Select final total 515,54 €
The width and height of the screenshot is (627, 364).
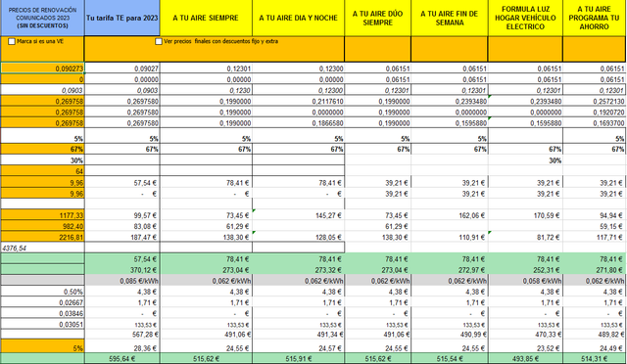coord(450,359)
